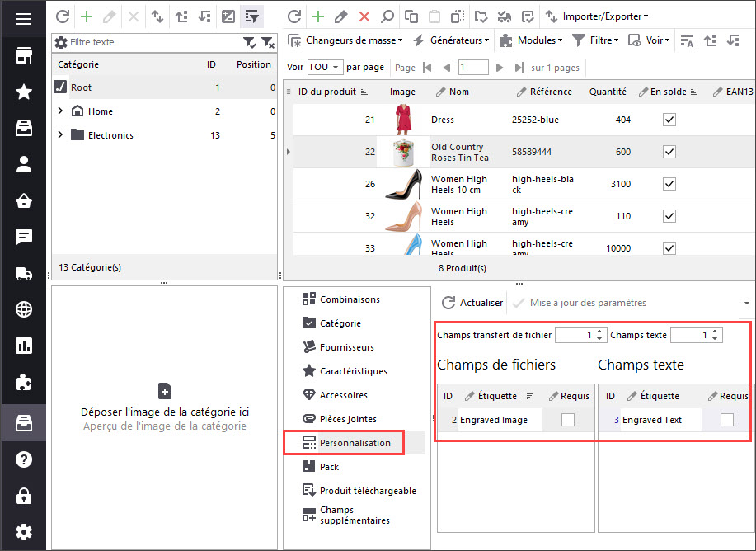Open Voir dropdown in toolbar
Screen dimensions: 756x551
pyautogui.click(x=649, y=40)
